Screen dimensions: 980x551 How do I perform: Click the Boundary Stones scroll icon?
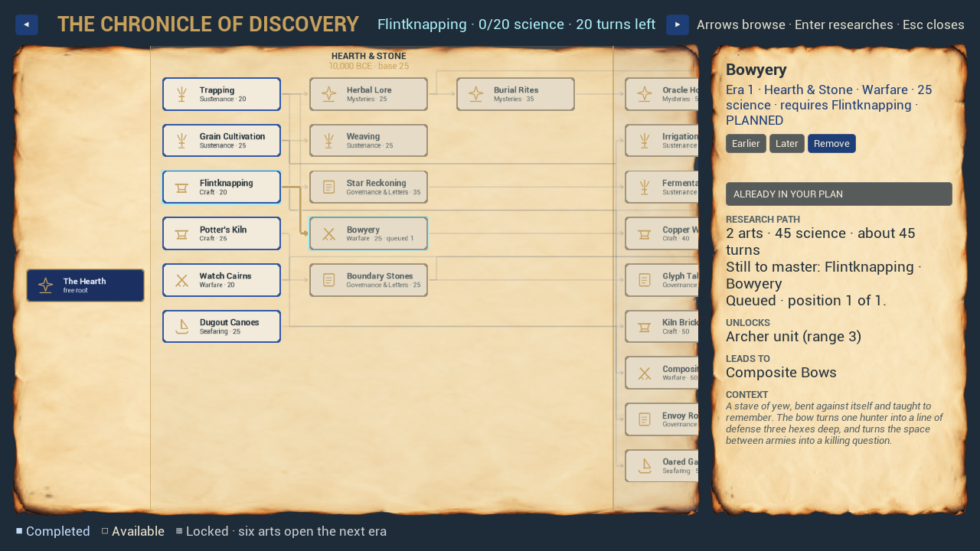click(x=328, y=280)
